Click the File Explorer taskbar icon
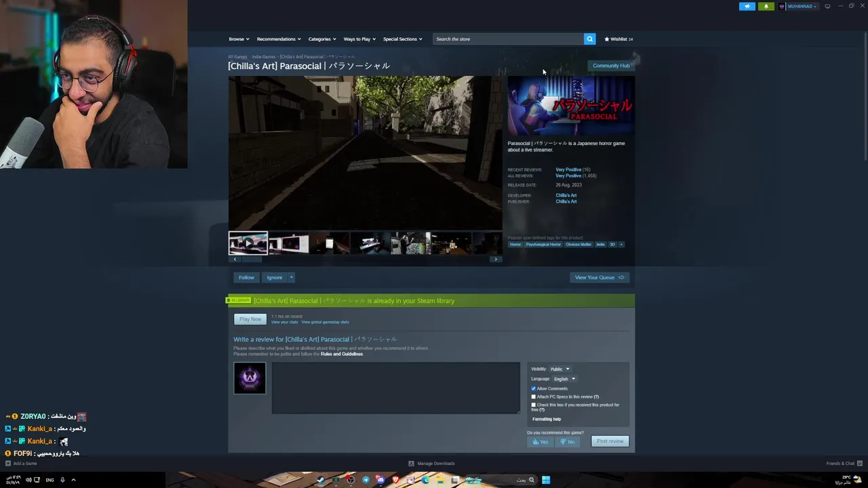 [440, 480]
